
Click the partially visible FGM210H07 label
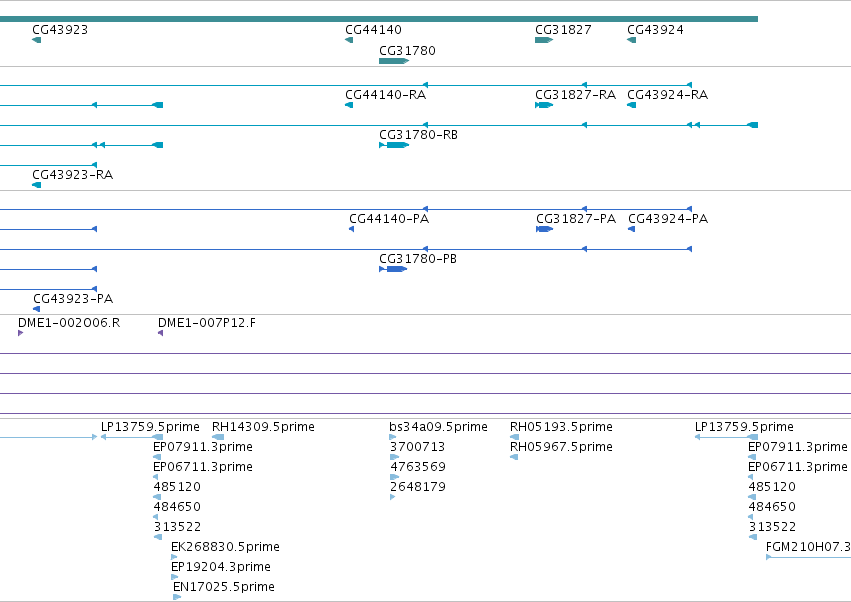(808, 547)
